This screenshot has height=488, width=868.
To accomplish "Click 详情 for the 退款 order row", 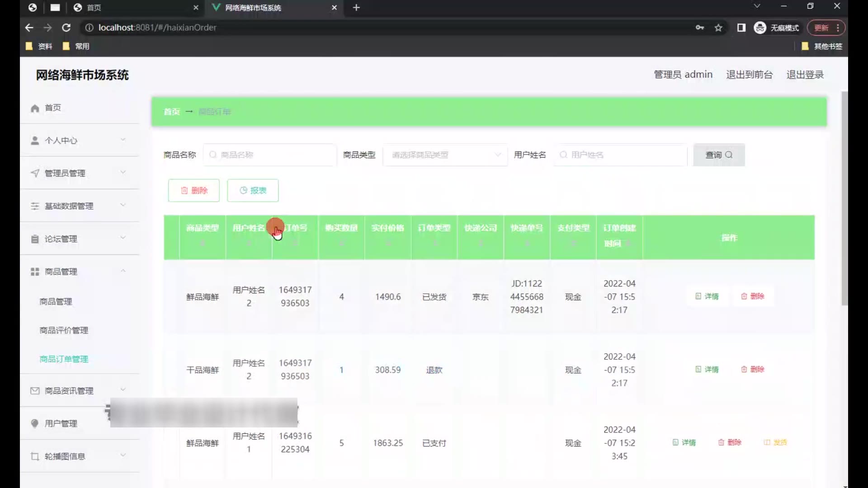I will pyautogui.click(x=707, y=370).
